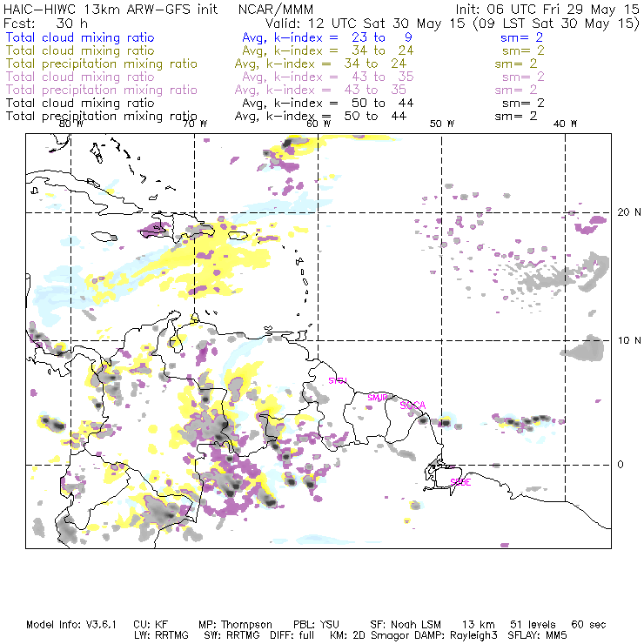Click "Avg, k-index = 50 to 44" on black cloud row
Viewport: 644px width, 644px height.
point(327,103)
